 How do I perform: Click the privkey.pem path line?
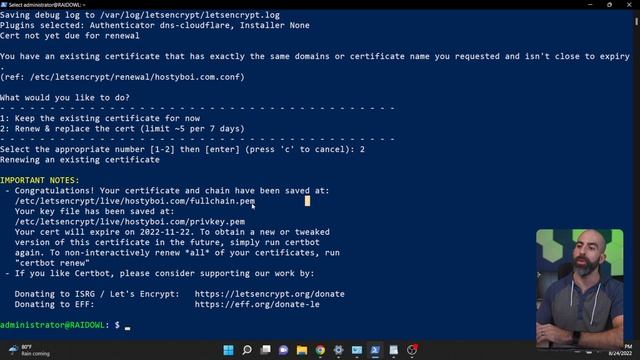tap(130, 222)
